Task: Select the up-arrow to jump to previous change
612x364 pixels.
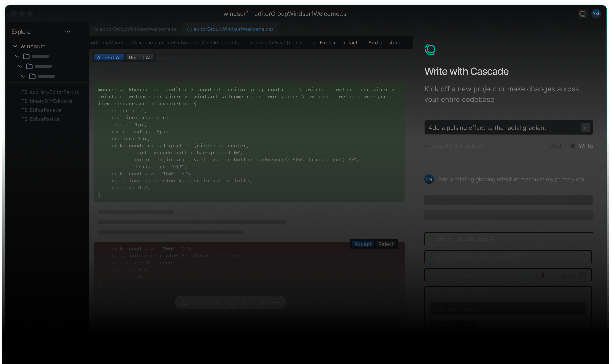Action: point(244,302)
